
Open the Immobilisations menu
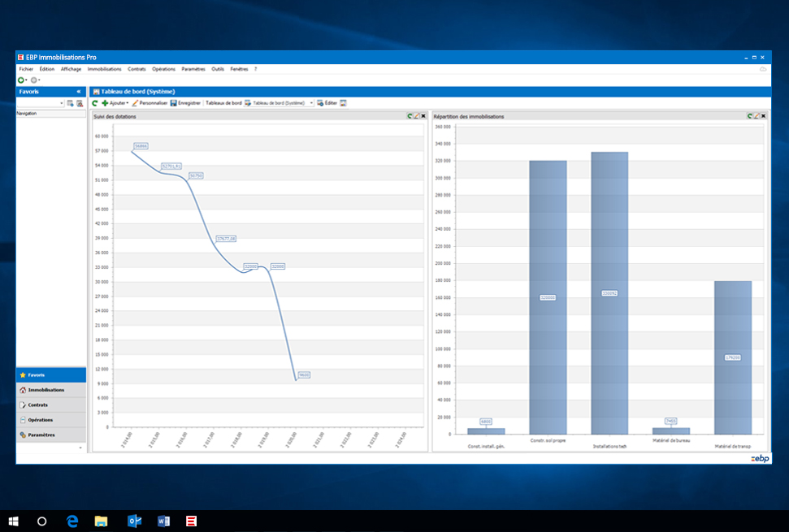[104, 69]
